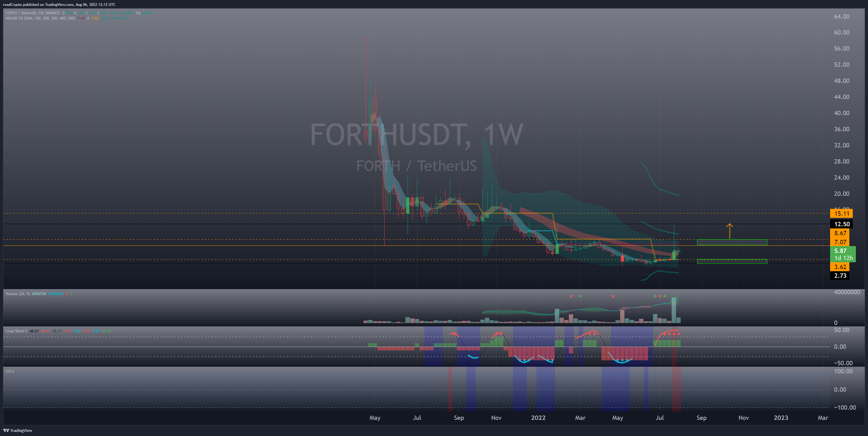This screenshot has height=436, width=868.
Task: Click the 1d 12h countdown label
Action: [x=843, y=258]
